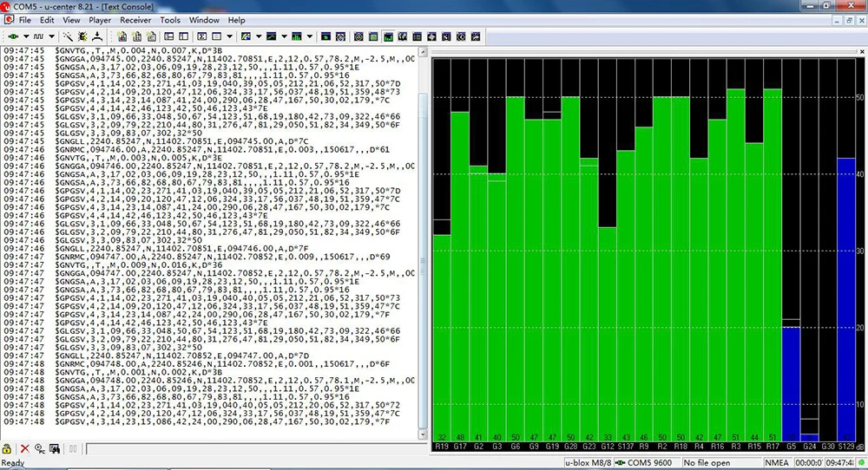Click the G17 satellite signal bar
The width and height of the screenshot is (868, 470).
(x=460, y=276)
